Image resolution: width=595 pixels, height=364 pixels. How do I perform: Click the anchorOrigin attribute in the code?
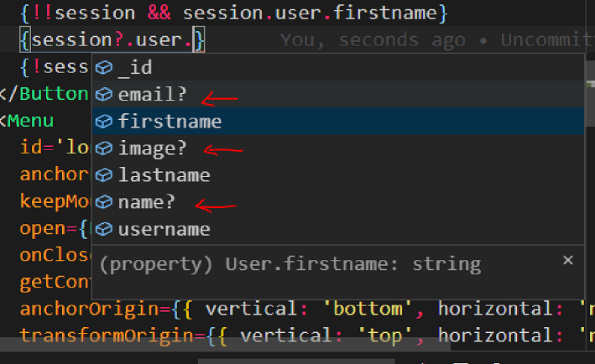(89, 309)
